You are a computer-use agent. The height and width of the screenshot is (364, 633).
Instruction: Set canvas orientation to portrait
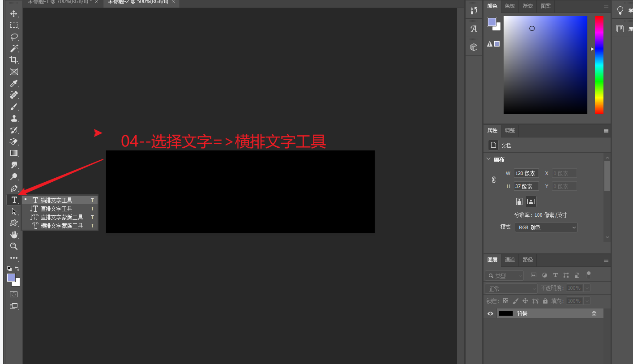point(519,201)
